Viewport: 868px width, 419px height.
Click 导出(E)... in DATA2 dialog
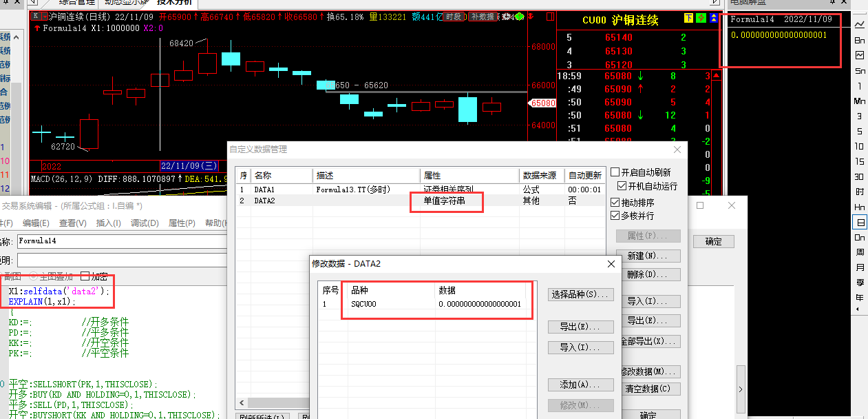tap(581, 327)
